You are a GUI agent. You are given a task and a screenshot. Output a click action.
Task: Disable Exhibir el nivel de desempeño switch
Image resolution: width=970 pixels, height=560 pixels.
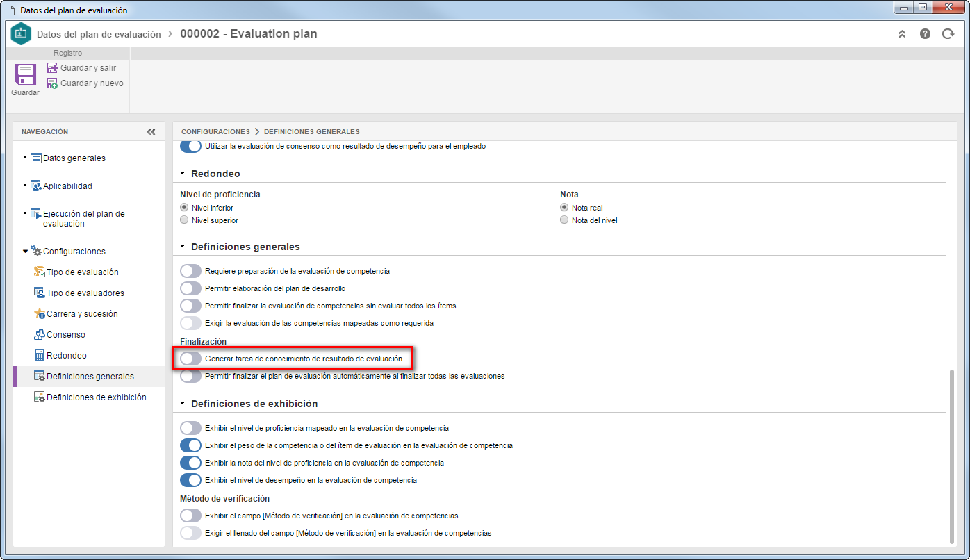190,480
